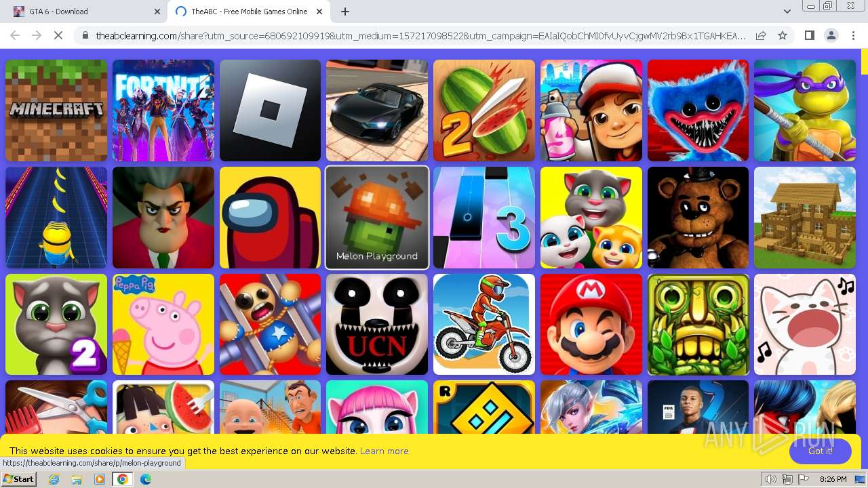Open the Peppa Pig tile
This screenshot has width=868, height=488.
pos(163,325)
